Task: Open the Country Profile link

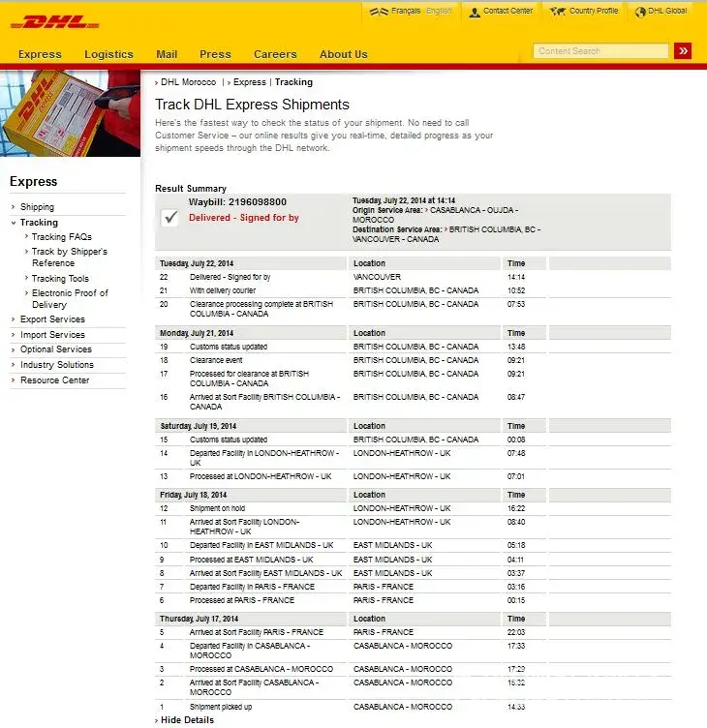Action: click(594, 11)
